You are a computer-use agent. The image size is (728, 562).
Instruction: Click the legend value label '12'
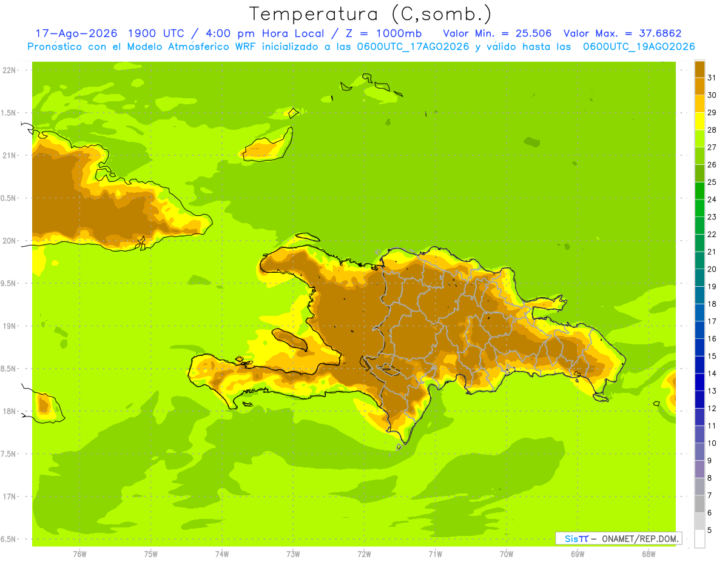[712, 408]
